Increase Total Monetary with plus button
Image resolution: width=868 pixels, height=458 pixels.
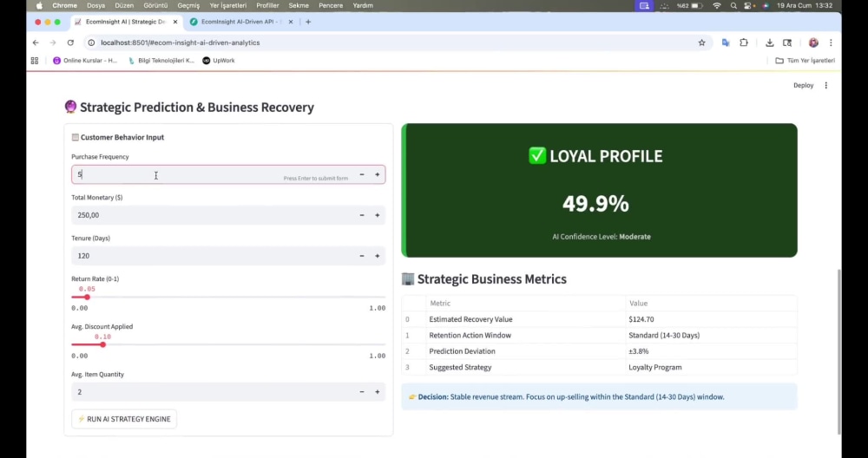coord(378,215)
